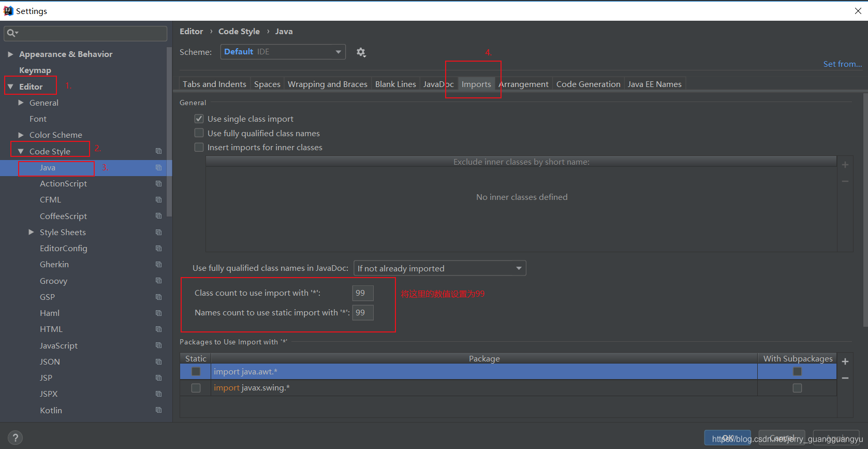
Task: Click the copy icon beside GSP
Action: coord(159,297)
